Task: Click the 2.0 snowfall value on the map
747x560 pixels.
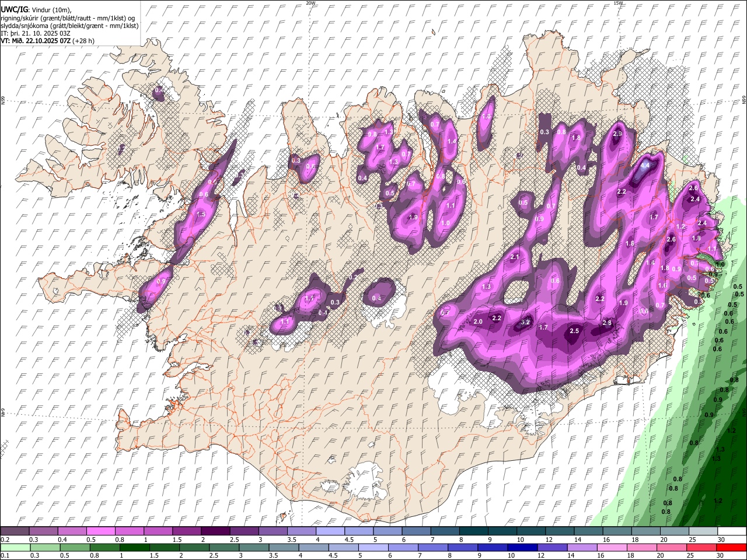Action: 478,322
